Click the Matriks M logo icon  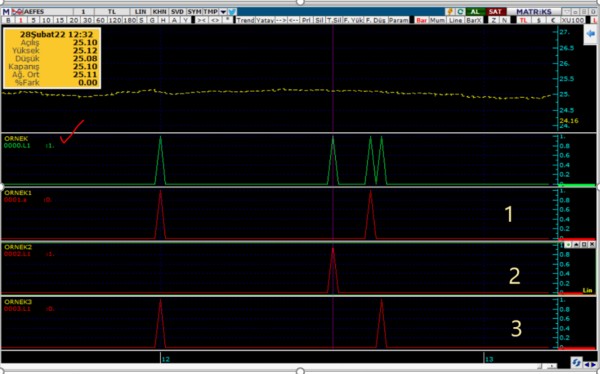(6, 12)
